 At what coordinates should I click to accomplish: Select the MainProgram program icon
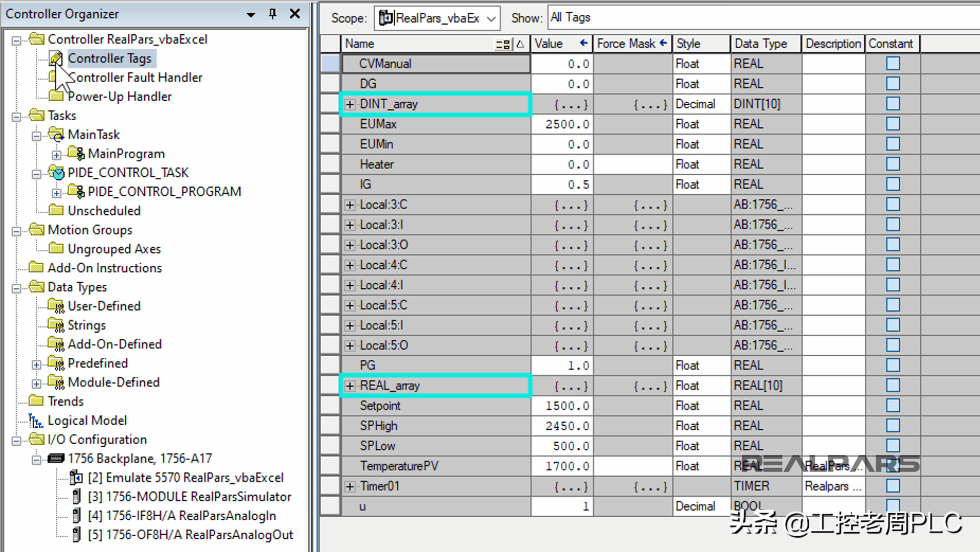tap(76, 153)
